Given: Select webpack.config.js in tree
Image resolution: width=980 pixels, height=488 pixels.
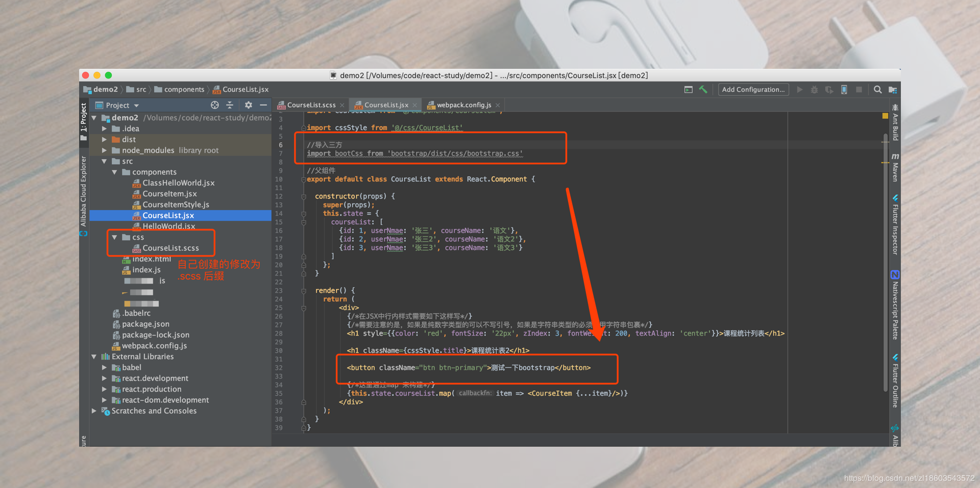Looking at the screenshot, I should [x=154, y=346].
